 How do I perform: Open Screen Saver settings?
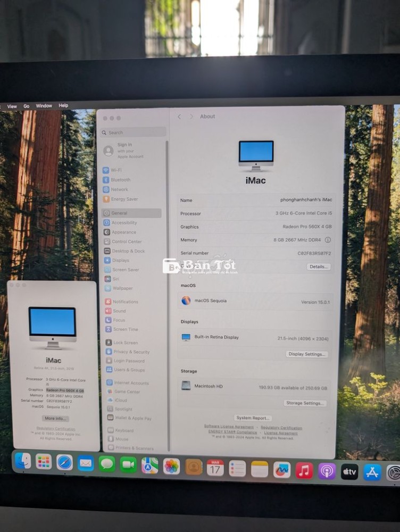click(x=122, y=270)
